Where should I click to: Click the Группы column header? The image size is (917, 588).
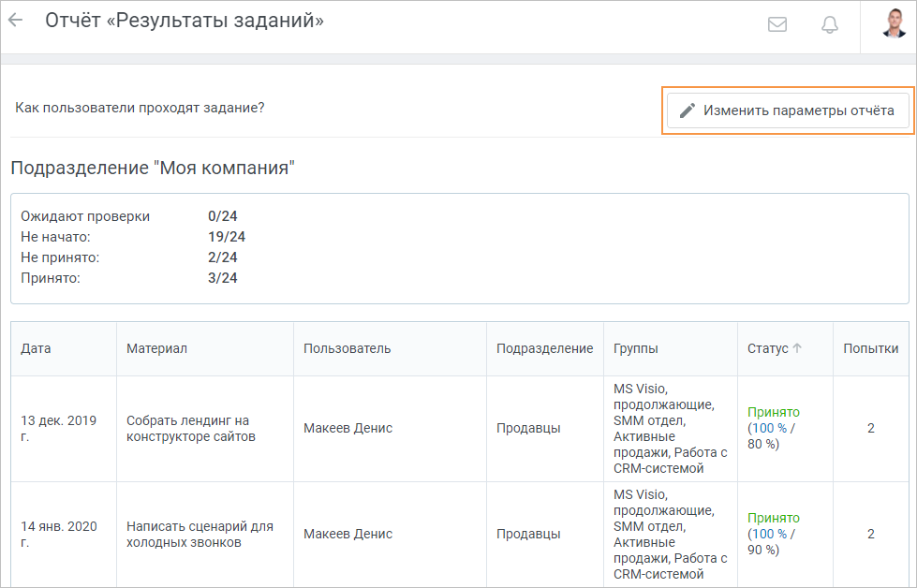point(636,348)
